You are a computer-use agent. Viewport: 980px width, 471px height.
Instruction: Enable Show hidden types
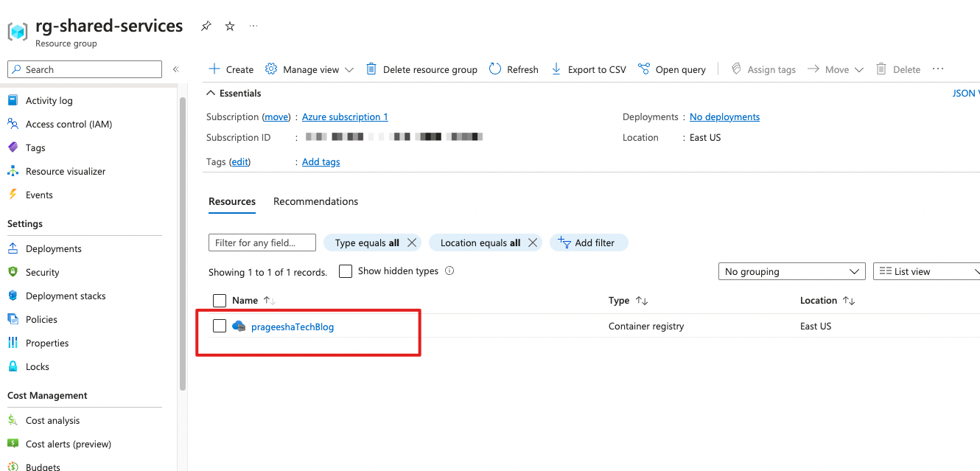tap(346, 271)
